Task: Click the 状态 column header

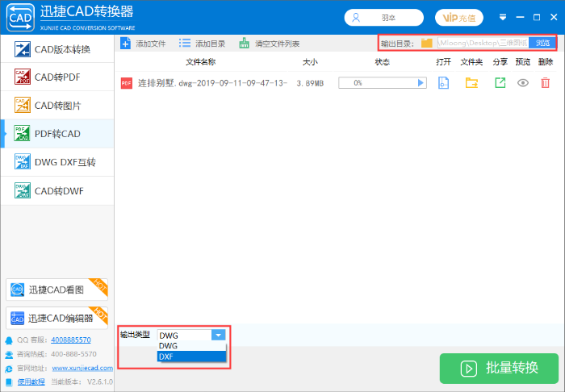Action: [382, 62]
